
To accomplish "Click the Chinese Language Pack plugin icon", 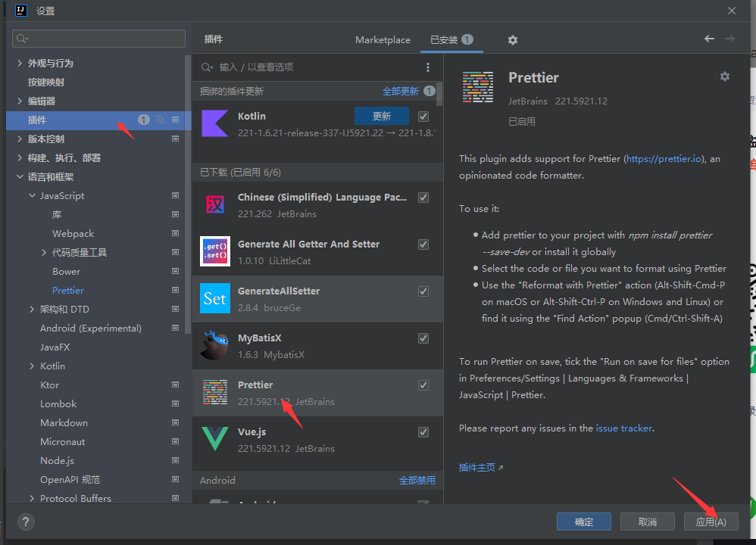I will pyautogui.click(x=215, y=205).
